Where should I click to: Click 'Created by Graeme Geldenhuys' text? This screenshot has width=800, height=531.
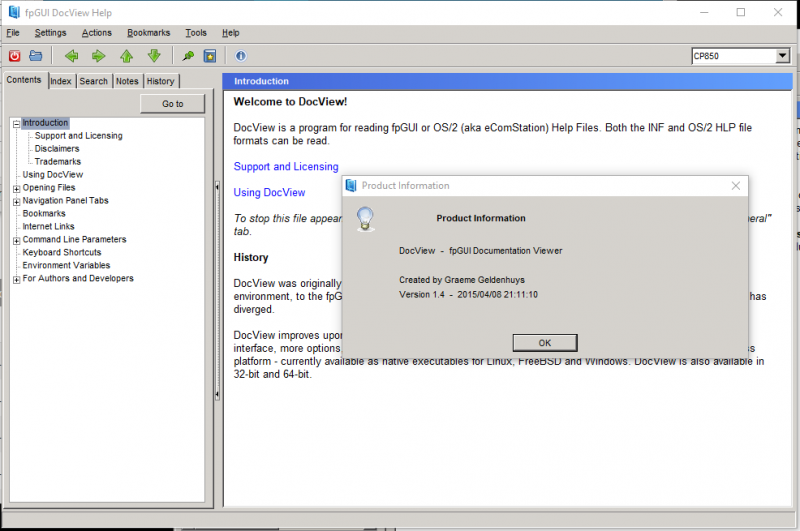(x=462, y=280)
